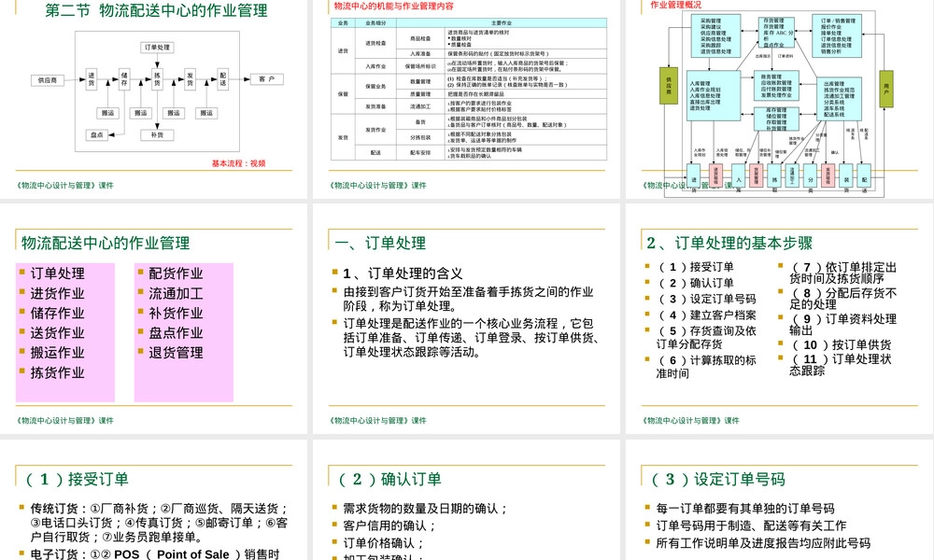The width and height of the screenshot is (934, 560).
Task: Select the 订单处理 box in the flow diagram
Action: (x=157, y=47)
